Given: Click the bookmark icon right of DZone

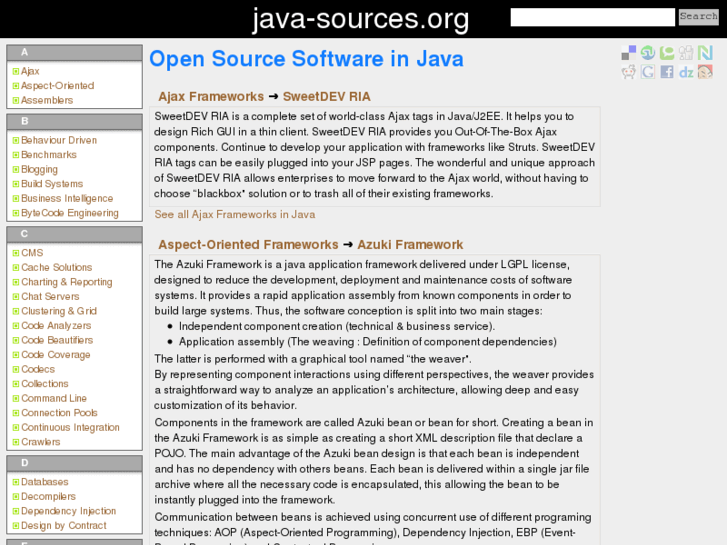Looking at the screenshot, I should click(x=705, y=71).
